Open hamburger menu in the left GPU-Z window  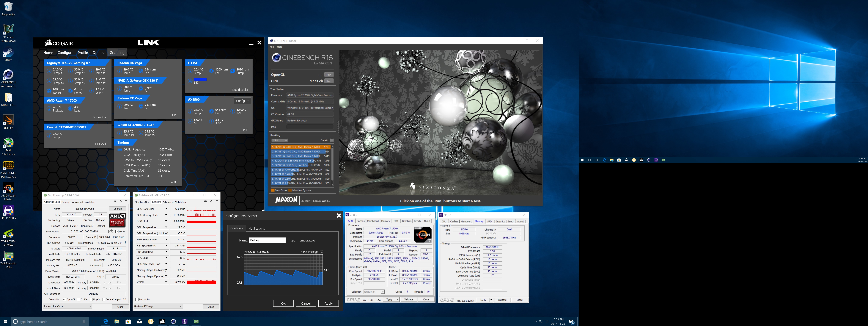[x=126, y=201]
